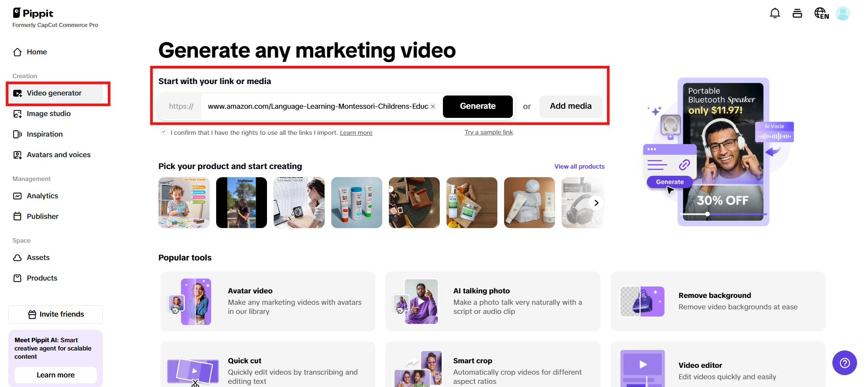The width and height of the screenshot is (868, 387).
Task: Open the Remove background card
Action: click(x=718, y=302)
